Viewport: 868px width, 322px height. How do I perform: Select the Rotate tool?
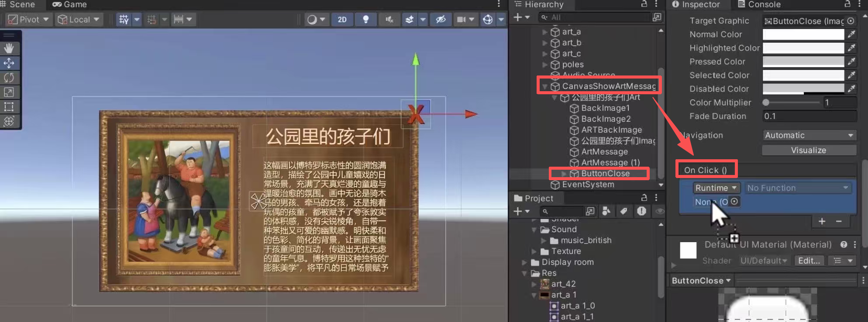pyautogui.click(x=9, y=78)
